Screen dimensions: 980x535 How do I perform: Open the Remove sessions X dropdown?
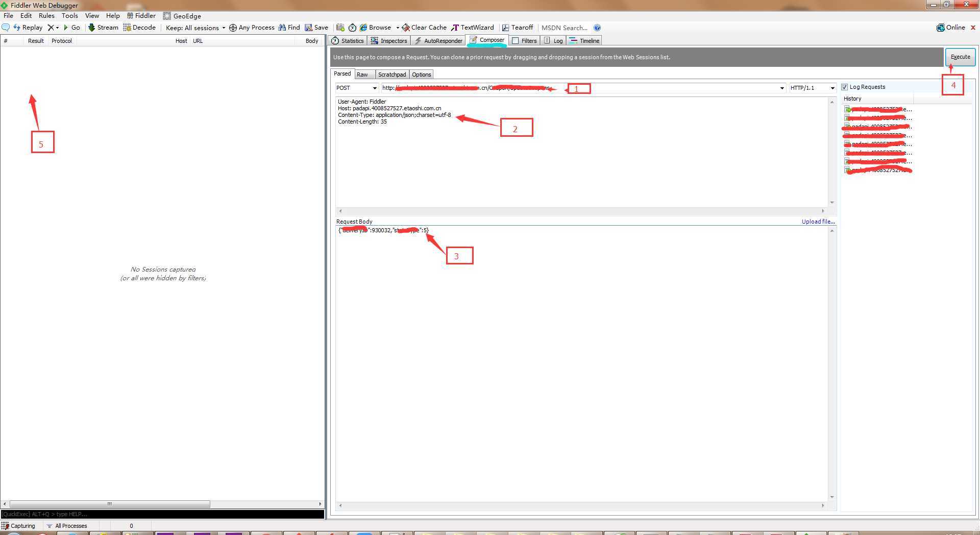[53, 28]
